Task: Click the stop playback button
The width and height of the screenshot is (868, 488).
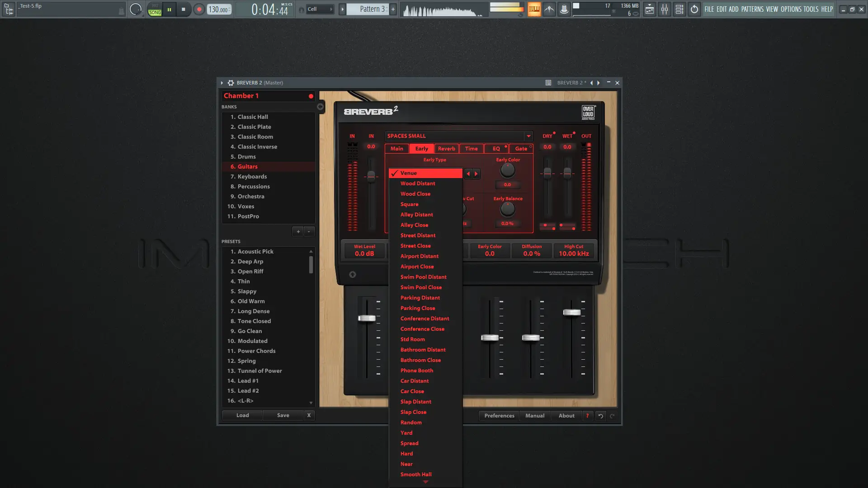Action: 183,9
